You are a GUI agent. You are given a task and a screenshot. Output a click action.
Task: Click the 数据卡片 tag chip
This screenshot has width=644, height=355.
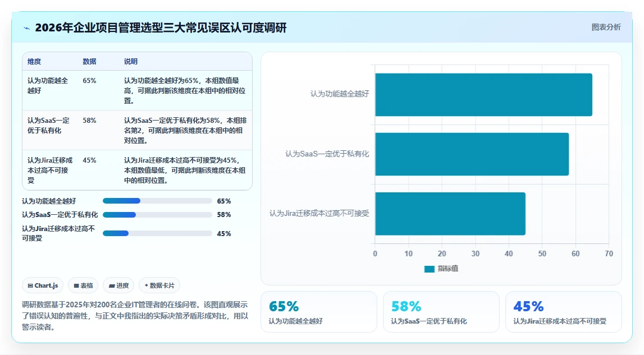[x=159, y=285]
